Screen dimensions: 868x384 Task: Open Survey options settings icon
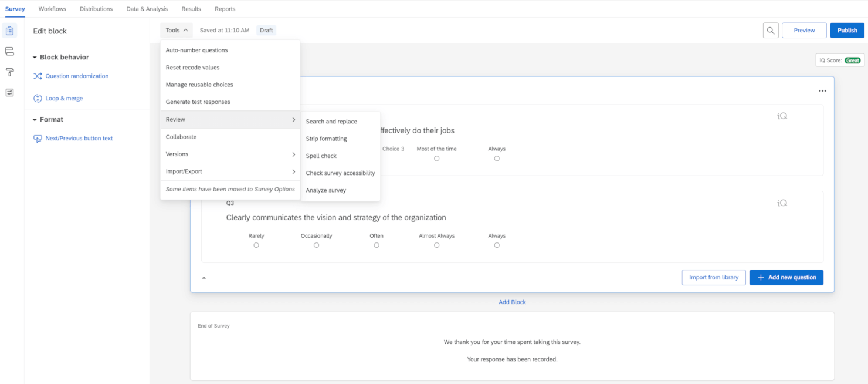(x=9, y=92)
